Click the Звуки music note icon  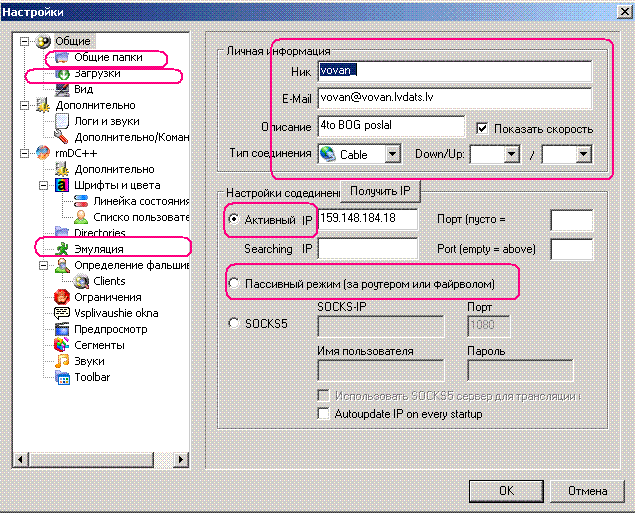click(x=62, y=361)
